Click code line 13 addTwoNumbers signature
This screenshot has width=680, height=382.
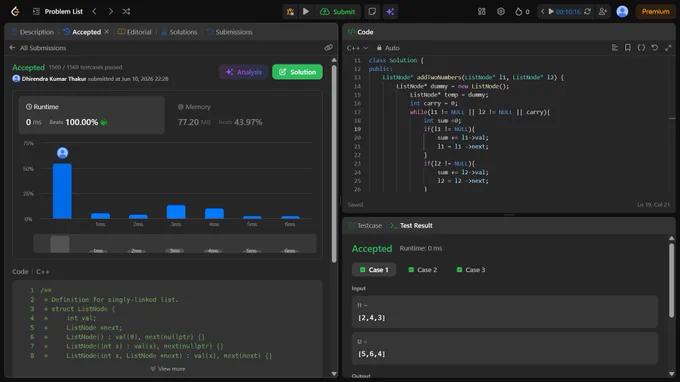pyautogui.click(x=473, y=77)
